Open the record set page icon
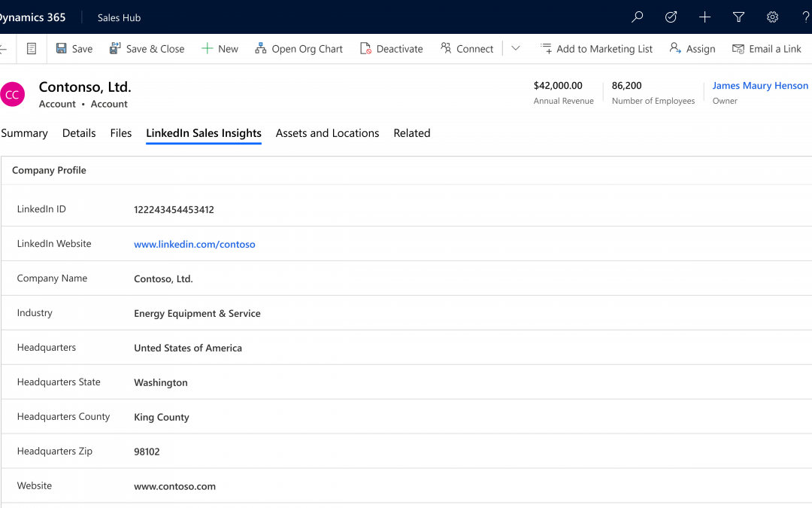The height and width of the screenshot is (508, 812). tap(31, 49)
